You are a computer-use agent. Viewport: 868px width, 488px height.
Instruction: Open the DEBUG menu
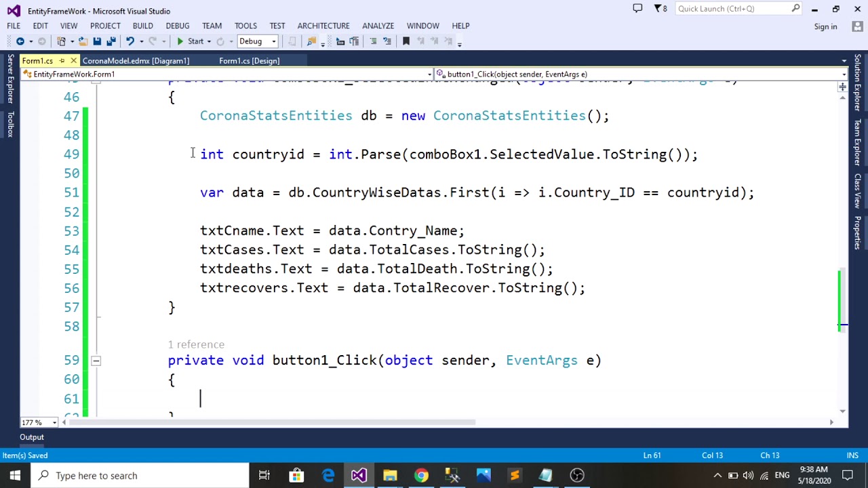[x=178, y=26]
